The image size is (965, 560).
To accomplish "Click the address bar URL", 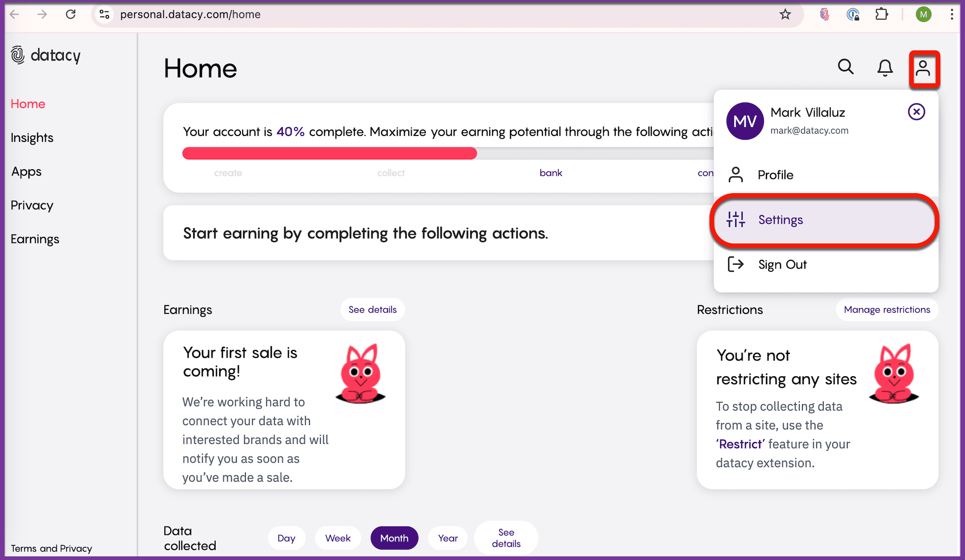I will pyautogui.click(x=190, y=15).
